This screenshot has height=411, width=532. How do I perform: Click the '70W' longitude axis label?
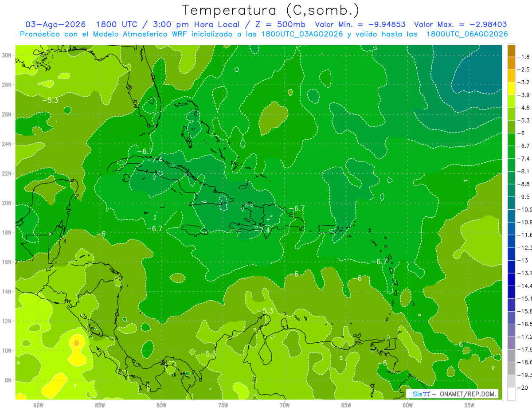285,405
